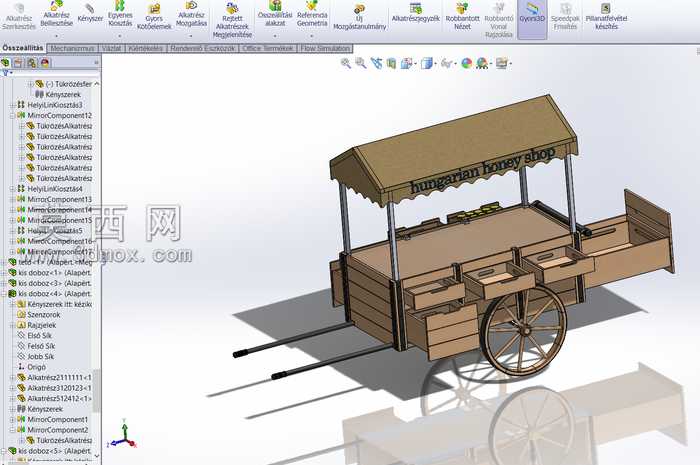Viewport: 700px width, 465px height.
Task: Open Hide/Show Items dropdown arrow
Action: (455, 64)
